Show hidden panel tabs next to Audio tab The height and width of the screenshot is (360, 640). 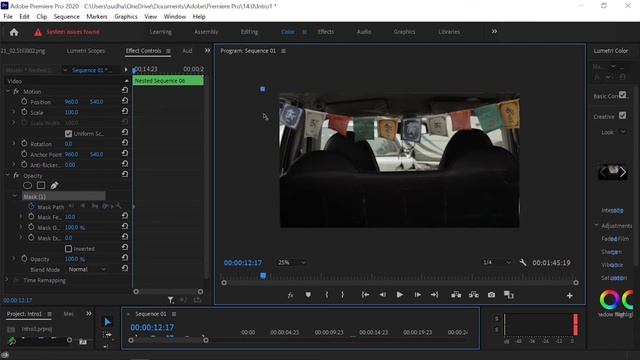[x=207, y=51]
